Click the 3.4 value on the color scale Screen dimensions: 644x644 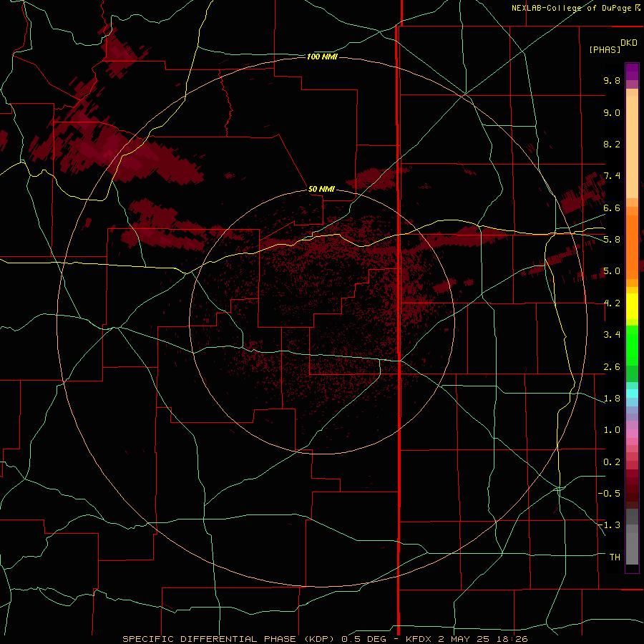pyautogui.click(x=612, y=335)
